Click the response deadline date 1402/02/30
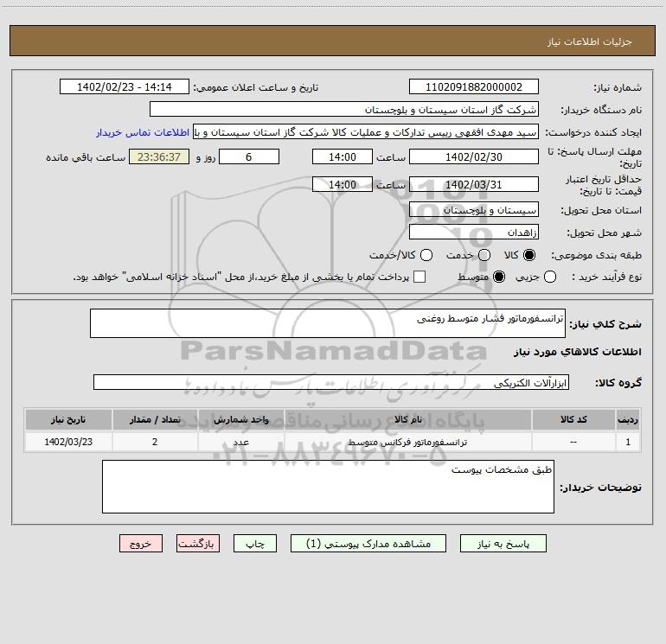The image size is (666, 644). pos(474,156)
